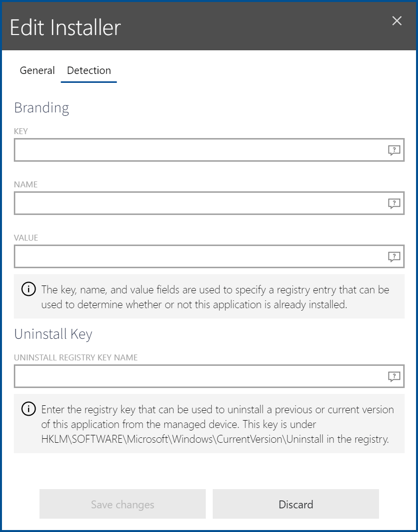Click the VALUE text box
The image size is (418, 532).
[x=197, y=256]
